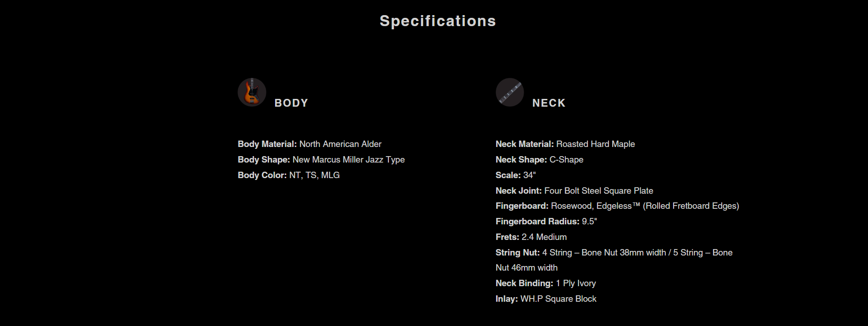The height and width of the screenshot is (326, 868).
Task: Click the Neck Material label
Action: [525, 144]
